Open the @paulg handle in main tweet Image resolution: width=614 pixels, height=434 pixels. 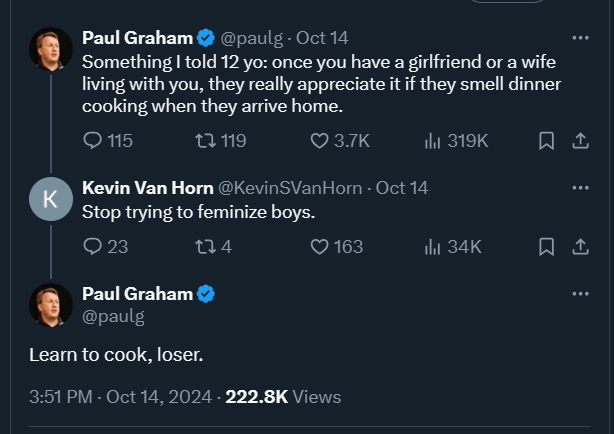pyautogui.click(x=113, y=316)
